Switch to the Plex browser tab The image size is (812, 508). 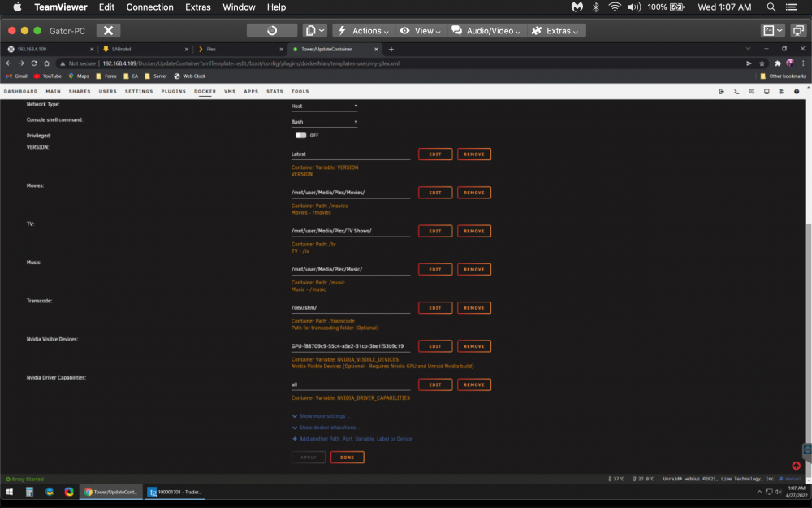238,50
